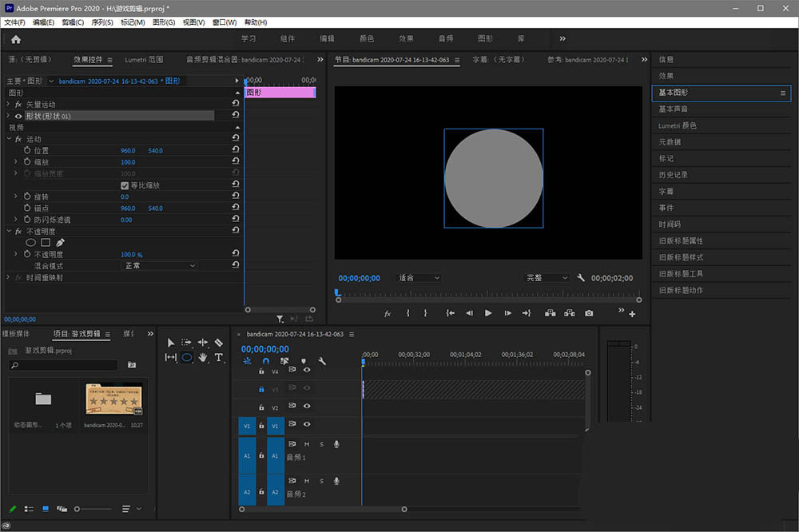The height and width of the screenshot is (532, 799).
Task: Open the 基本声音 panel
Action: 673,109
